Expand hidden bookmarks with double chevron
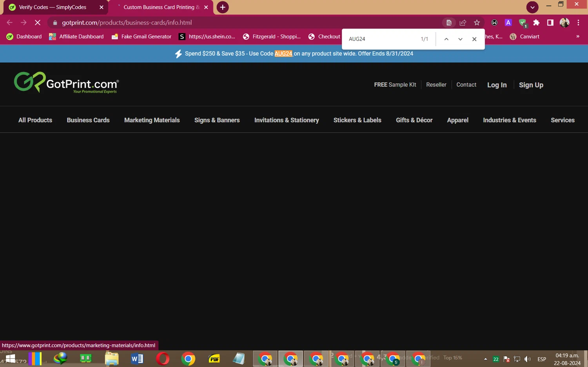The width and height of the screenshot is (588, 367). point(577,36)
